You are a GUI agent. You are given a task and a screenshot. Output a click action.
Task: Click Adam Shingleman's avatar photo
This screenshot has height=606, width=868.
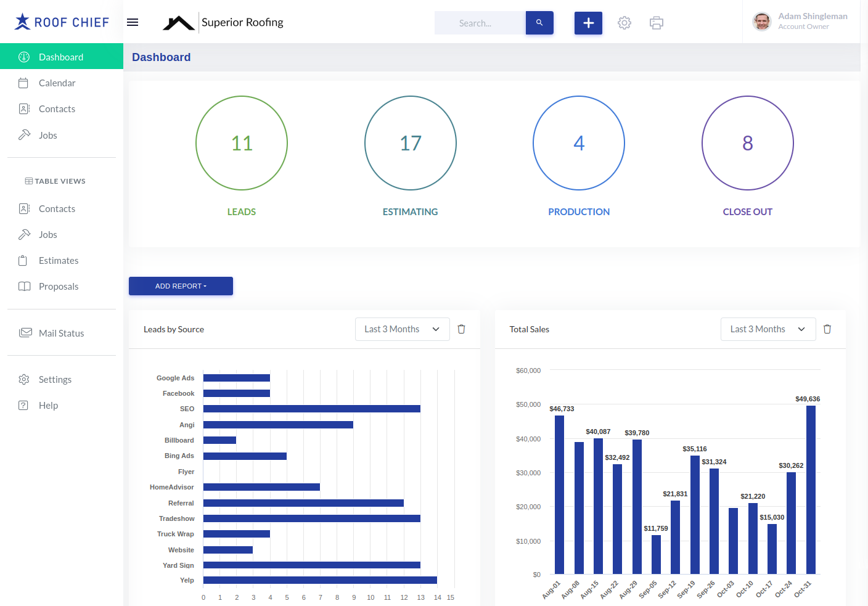click(762, 22)
